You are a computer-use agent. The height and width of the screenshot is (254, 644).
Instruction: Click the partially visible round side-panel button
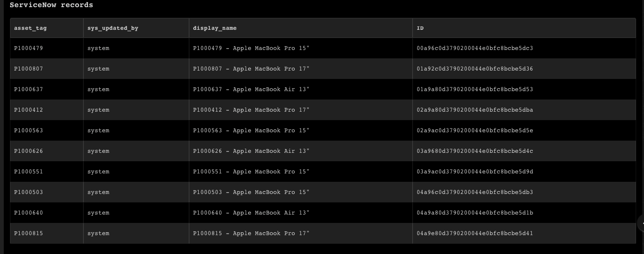point(641,223)
